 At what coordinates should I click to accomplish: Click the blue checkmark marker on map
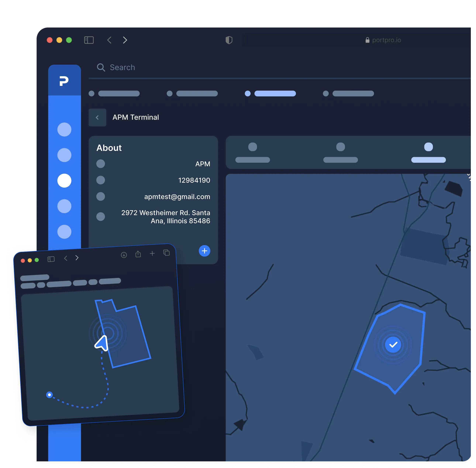[x=393, y=345]
